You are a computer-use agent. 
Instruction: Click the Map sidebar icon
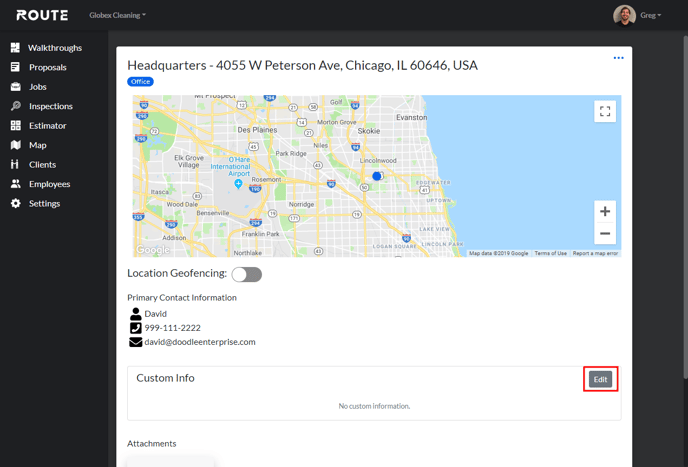pyautogui.click(x=15, y=145)
